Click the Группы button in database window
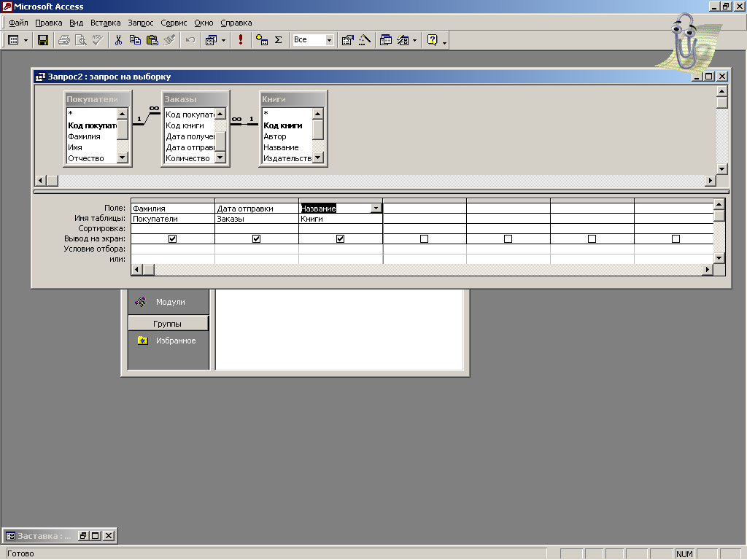Viewport: 747px width, 560px height. pos(168,324)
